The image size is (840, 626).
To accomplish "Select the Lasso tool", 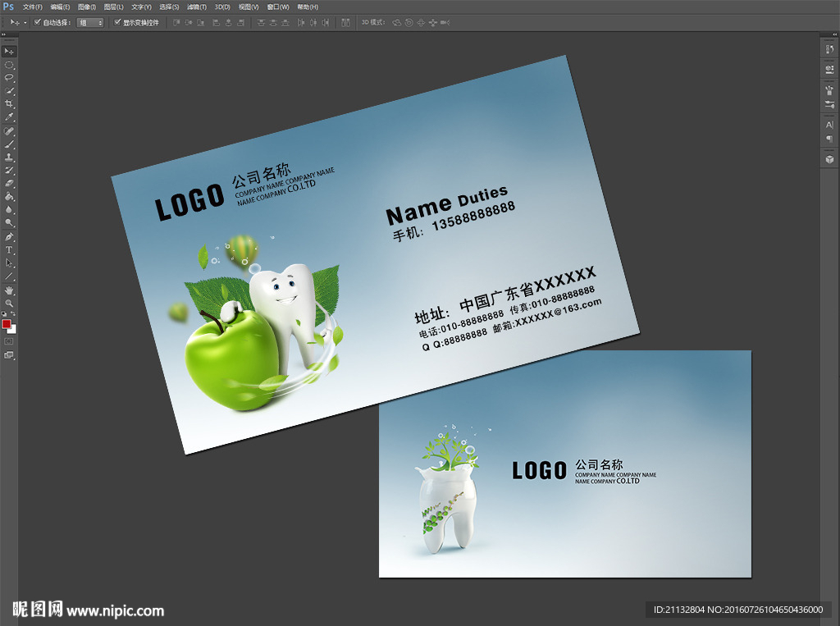I will pos(9,78).
